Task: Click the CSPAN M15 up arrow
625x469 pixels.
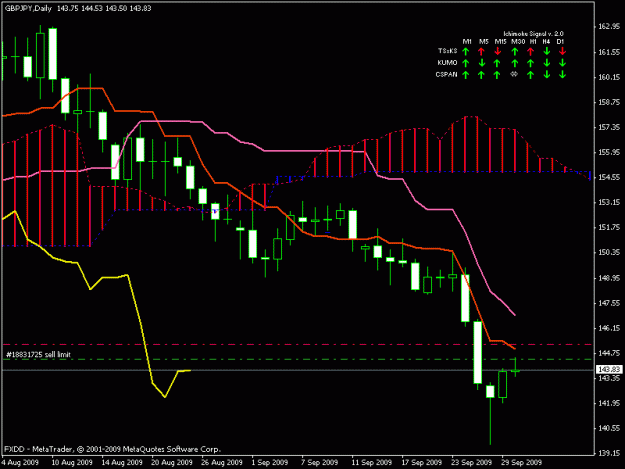Action: point(497,75)
